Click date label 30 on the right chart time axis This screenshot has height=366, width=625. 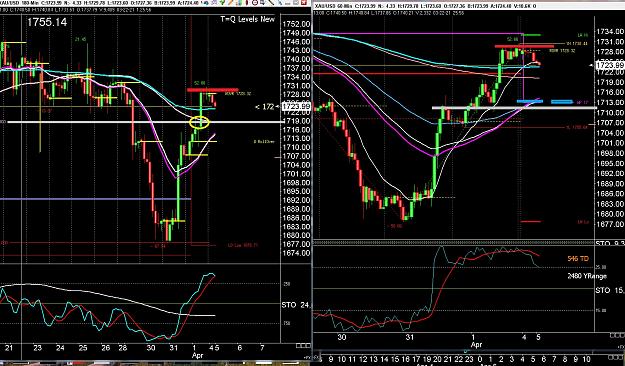[342, 337]
